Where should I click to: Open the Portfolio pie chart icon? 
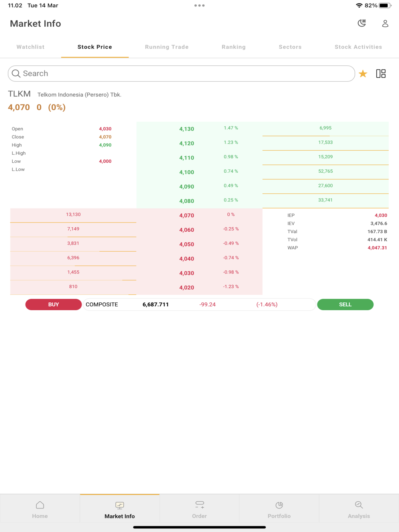click(279, 505)
